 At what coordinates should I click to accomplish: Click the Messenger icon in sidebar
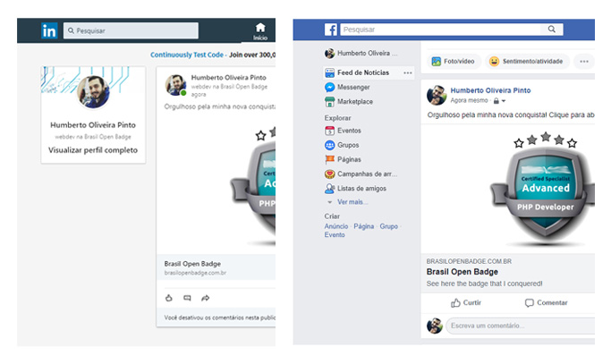pos(330,88)
